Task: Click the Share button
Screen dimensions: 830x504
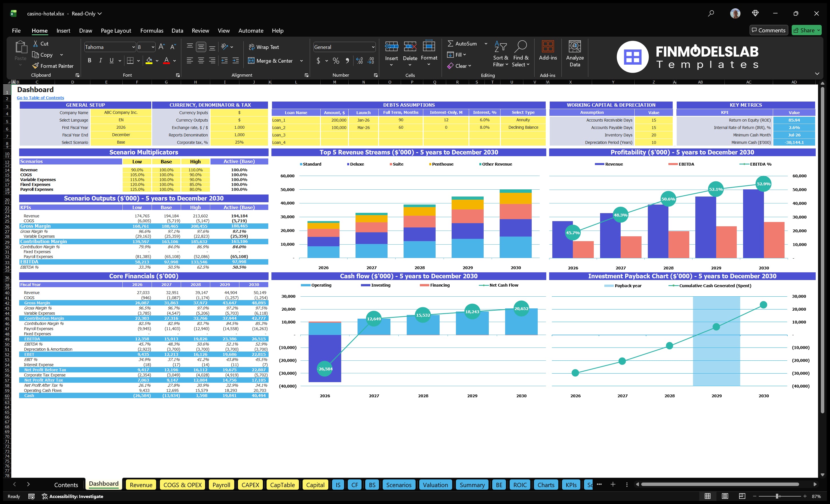Action: click(807, 30)
